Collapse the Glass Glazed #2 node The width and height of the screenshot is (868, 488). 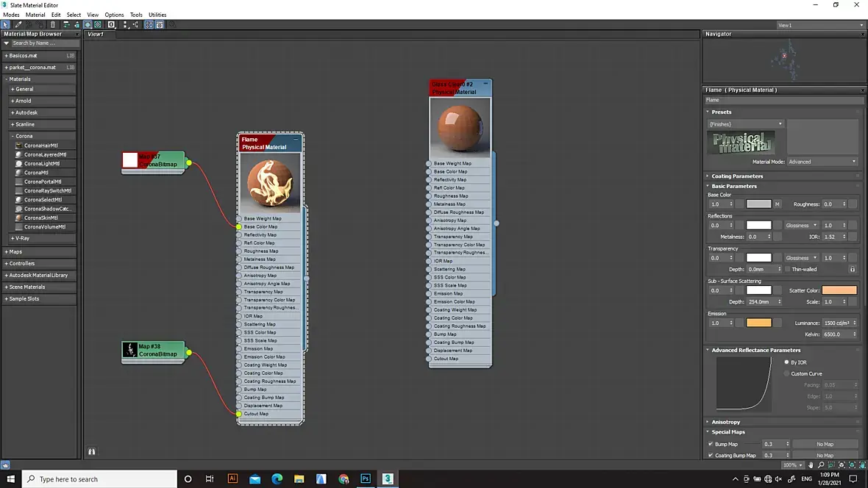click(485, 84)
